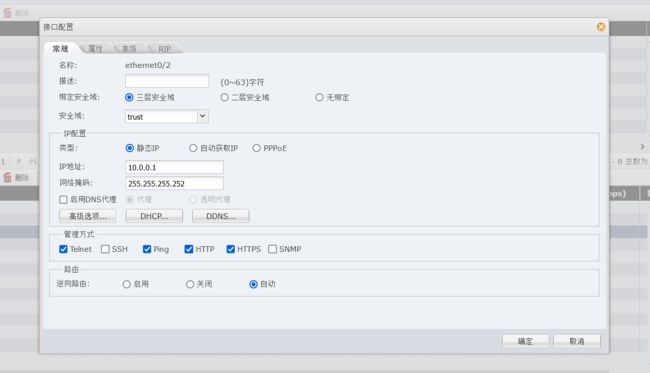Click the trash delete icon in background toolbar

tap(7, 12)
